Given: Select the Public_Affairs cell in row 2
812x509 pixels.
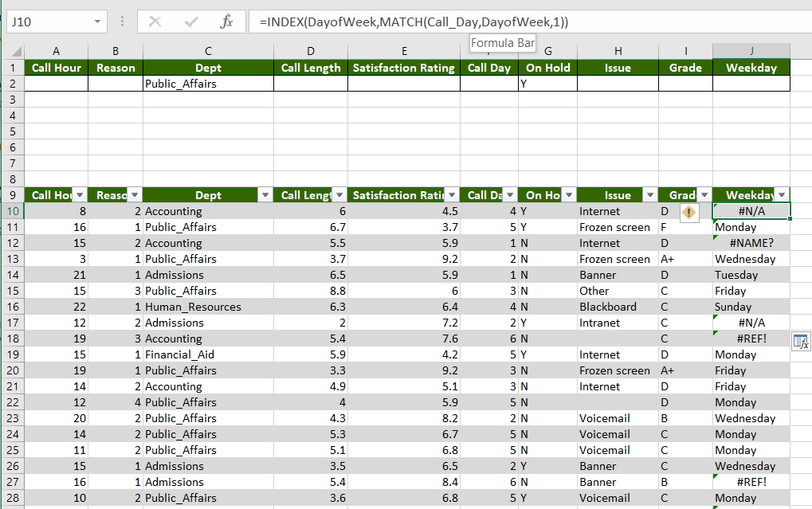Looking at the screenshot, I should 207,84.
